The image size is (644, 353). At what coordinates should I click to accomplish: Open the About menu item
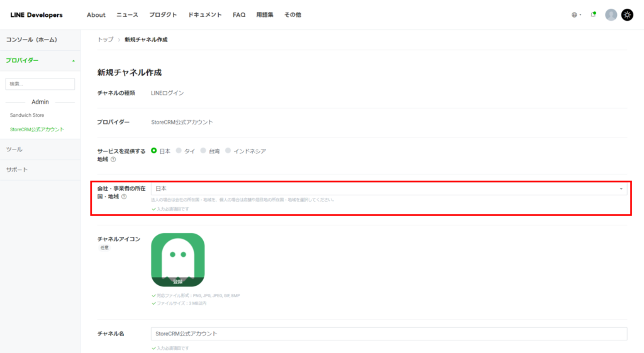tap(96, 14)
